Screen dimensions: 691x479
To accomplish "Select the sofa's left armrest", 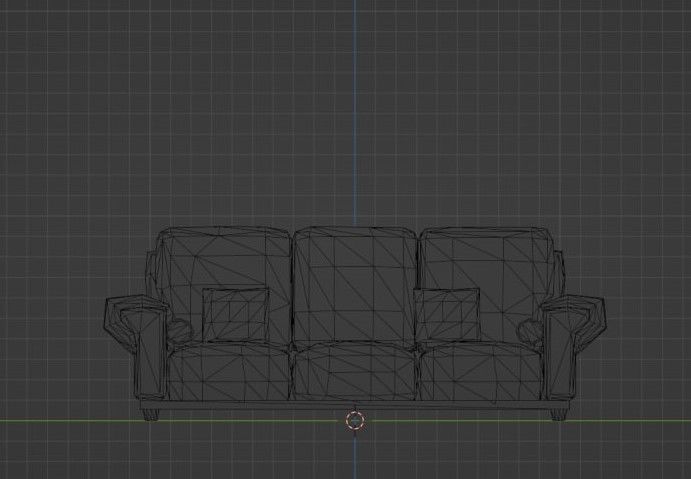I will (x=136, y=347).
